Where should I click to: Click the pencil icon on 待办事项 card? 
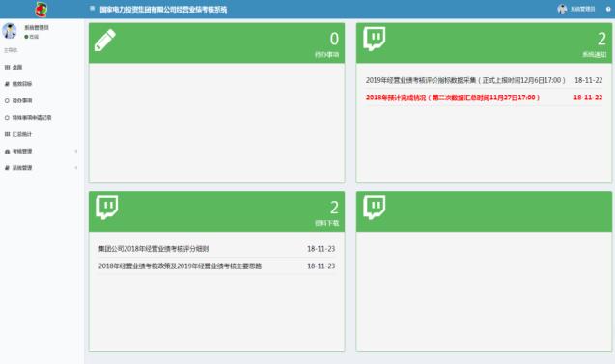point(105,40)
